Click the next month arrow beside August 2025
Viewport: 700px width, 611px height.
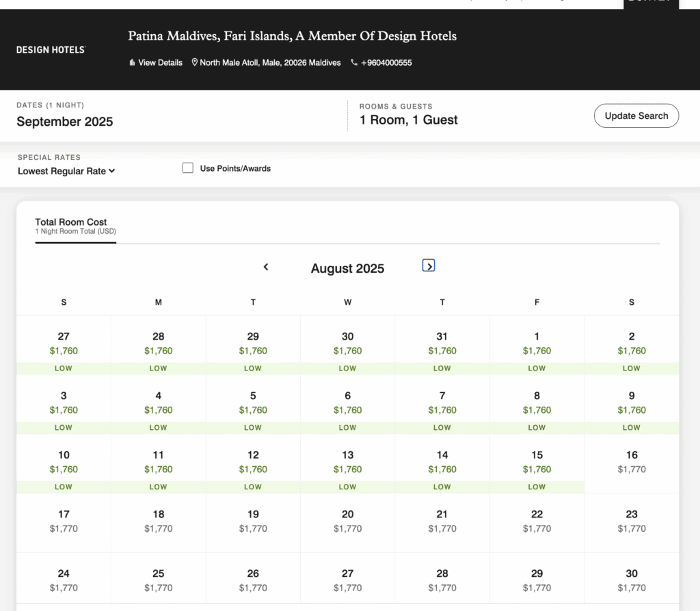[x=429, y=265]
